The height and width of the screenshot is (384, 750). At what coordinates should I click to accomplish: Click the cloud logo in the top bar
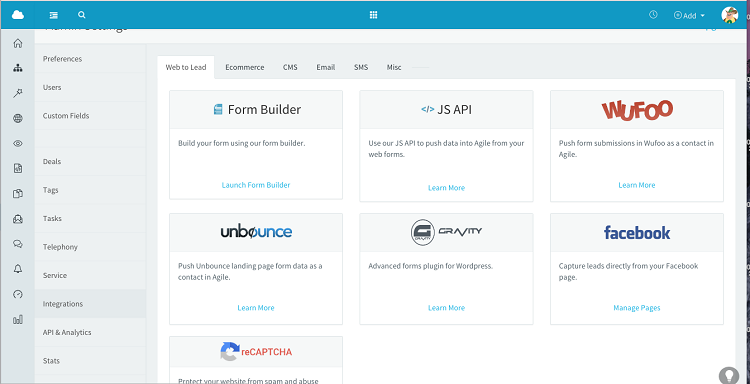pyautogui.click(x=18, y=15)
